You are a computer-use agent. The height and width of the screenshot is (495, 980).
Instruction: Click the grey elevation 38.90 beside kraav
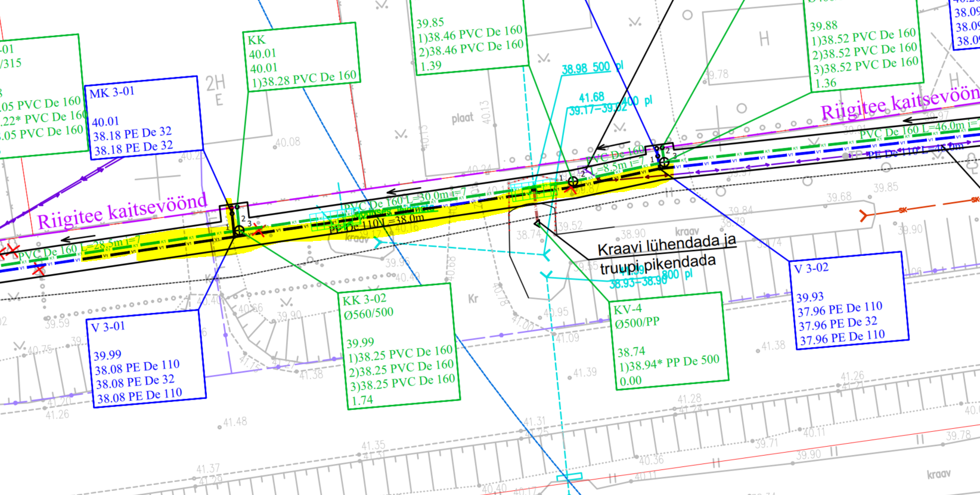click(x=632, y=234)
